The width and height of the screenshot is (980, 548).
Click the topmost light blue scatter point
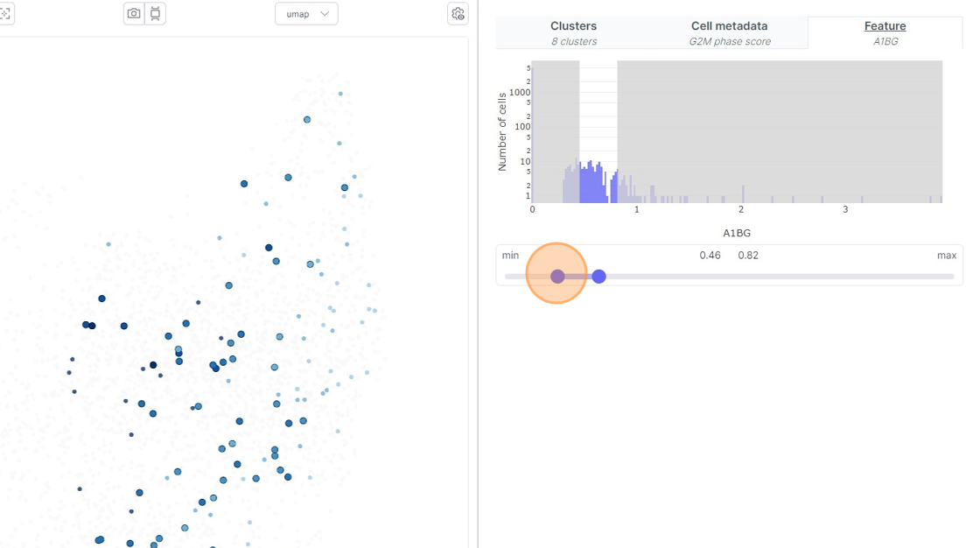(x=340, y=94)
